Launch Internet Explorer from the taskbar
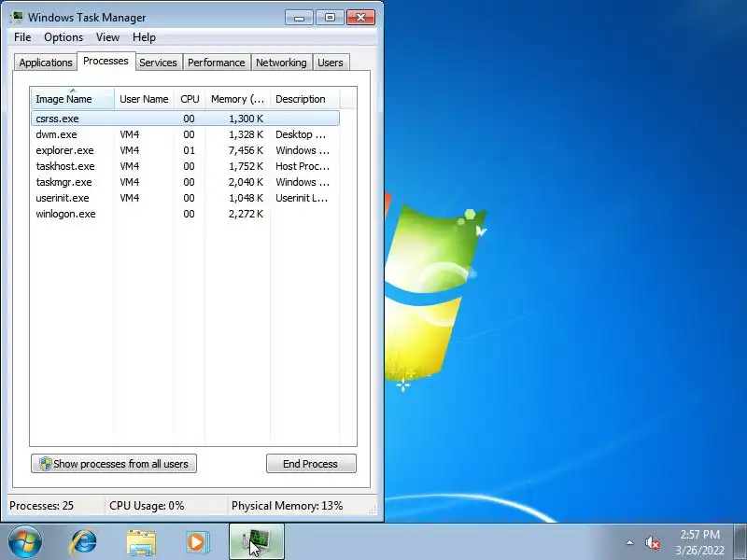The height and width of the screenshot is (560, 747). click(x=83, y=542)
